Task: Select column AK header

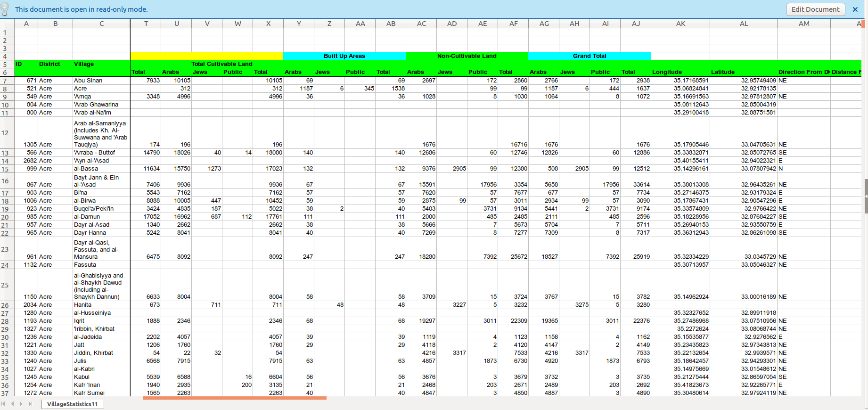Action: 680,24
